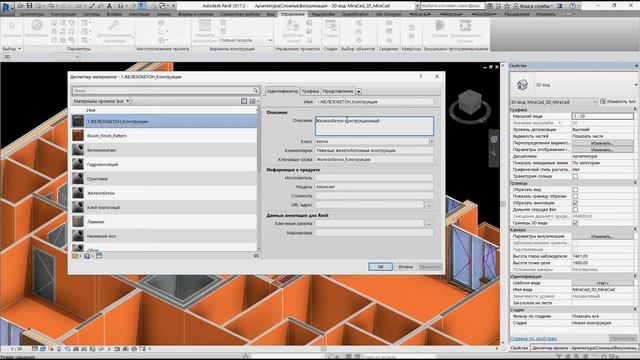The image size is (640, 360).
Task: Toggle the 3D view section box checkbox
Action: [x=575, y=223]
